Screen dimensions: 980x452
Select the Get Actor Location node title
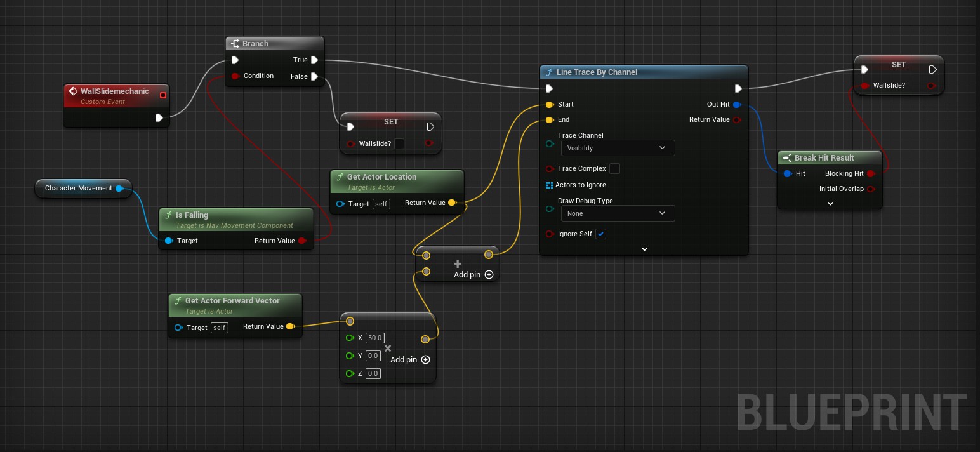coord(381,177)
